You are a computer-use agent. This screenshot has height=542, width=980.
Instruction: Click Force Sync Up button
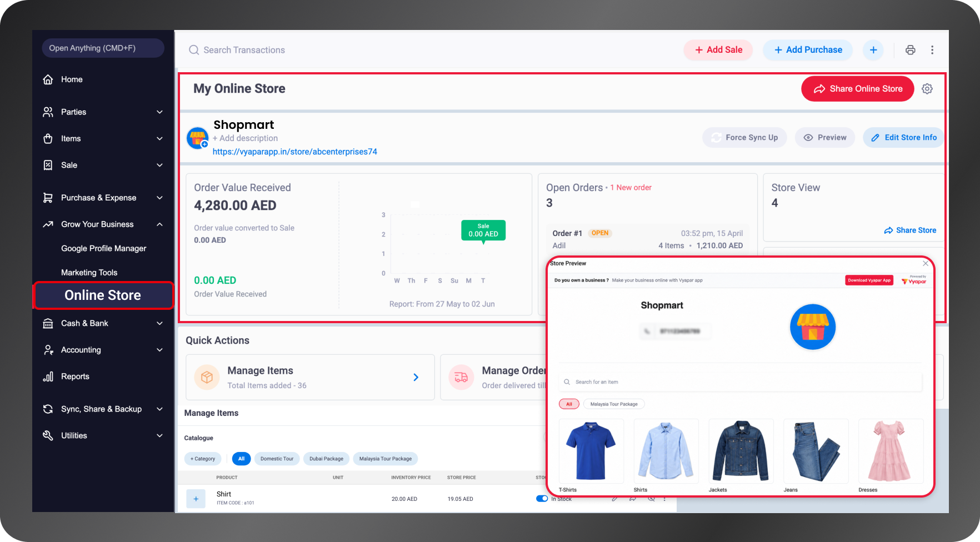pyautogui.click(x=745, y=138)
